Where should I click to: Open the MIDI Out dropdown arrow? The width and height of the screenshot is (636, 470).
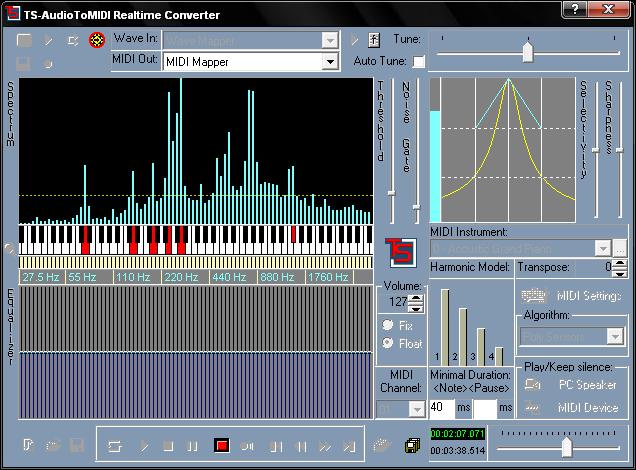coord(330,62)
